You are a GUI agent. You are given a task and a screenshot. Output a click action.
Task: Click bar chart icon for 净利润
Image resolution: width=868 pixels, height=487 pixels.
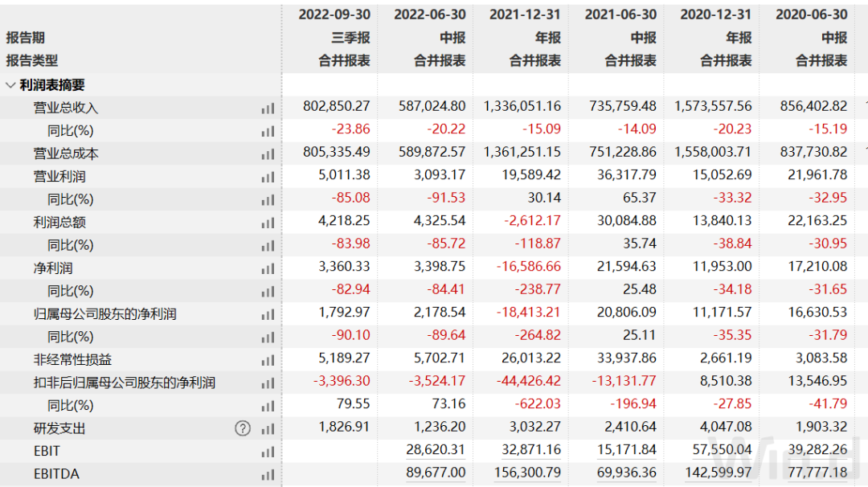tap(268, 268)
